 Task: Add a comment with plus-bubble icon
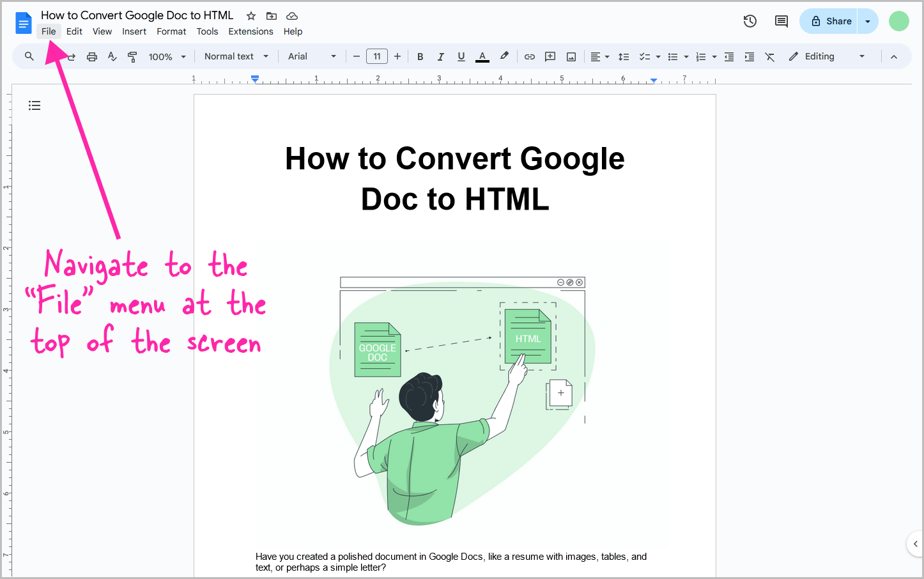550,57
